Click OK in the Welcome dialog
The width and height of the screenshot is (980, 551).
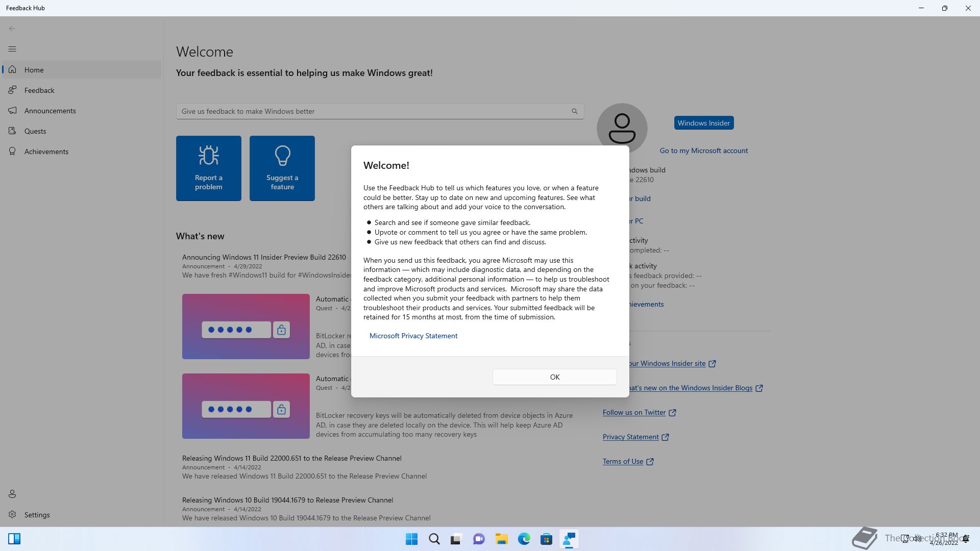pos(554,377)
